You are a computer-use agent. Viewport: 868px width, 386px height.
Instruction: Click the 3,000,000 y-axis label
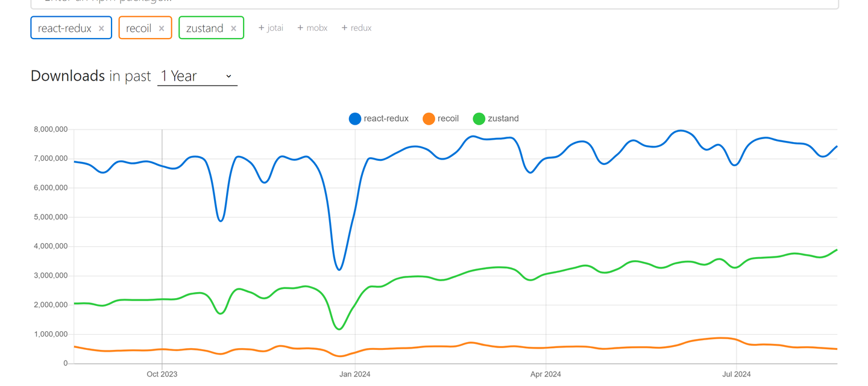(x=51, y=276)
